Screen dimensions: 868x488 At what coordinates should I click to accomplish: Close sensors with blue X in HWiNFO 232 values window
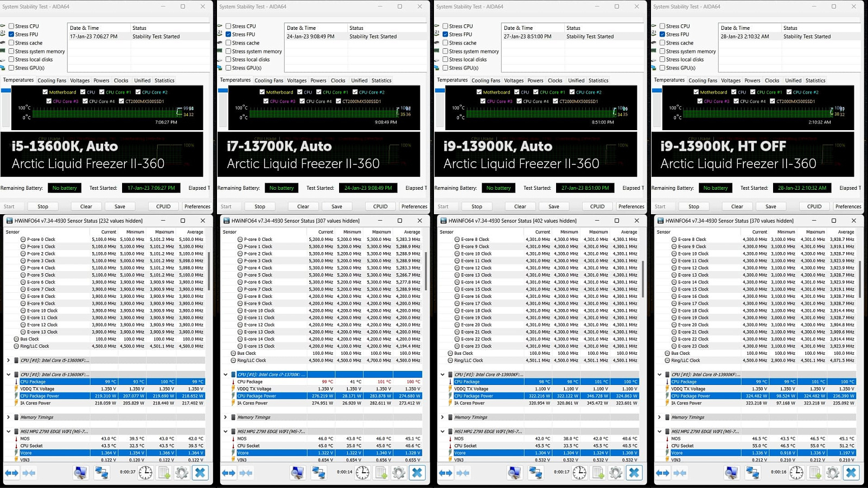[x=200, y=473]
